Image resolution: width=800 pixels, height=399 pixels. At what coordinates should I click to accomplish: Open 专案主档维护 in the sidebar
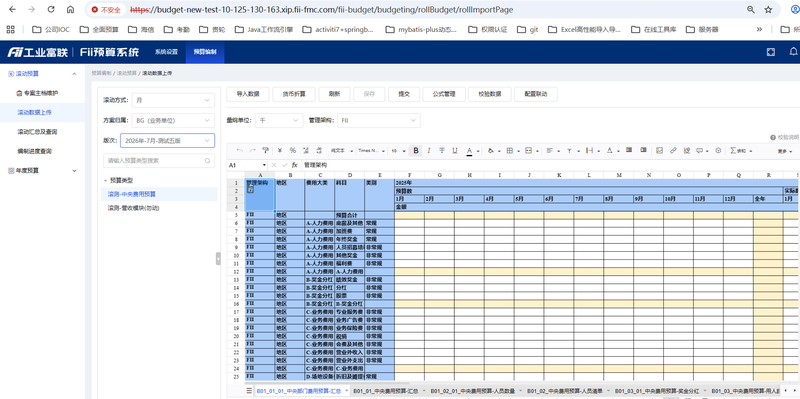pyautogui.click(x=41, y=93)
